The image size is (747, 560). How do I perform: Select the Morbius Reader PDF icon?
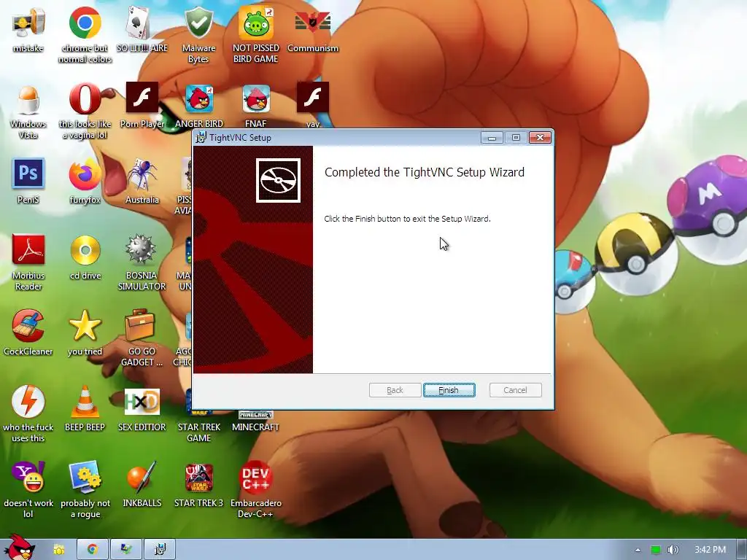point(28,262)
